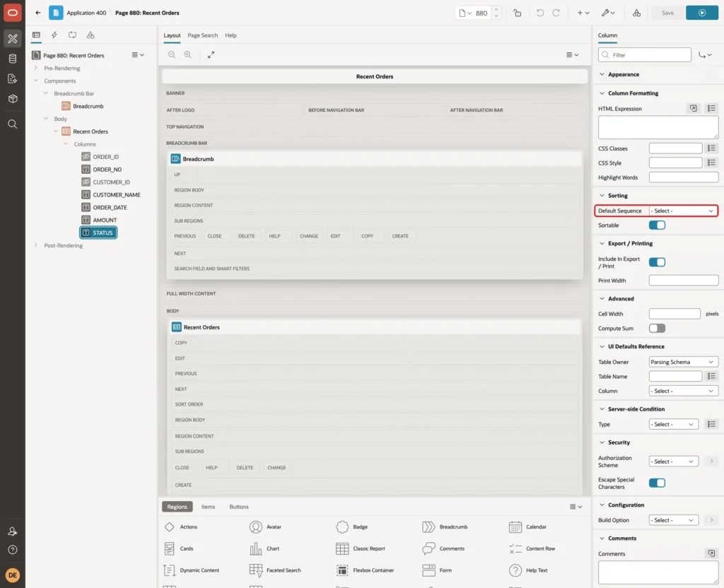
Task: Switch to the Layout tab
Action: tap(172, 35)
